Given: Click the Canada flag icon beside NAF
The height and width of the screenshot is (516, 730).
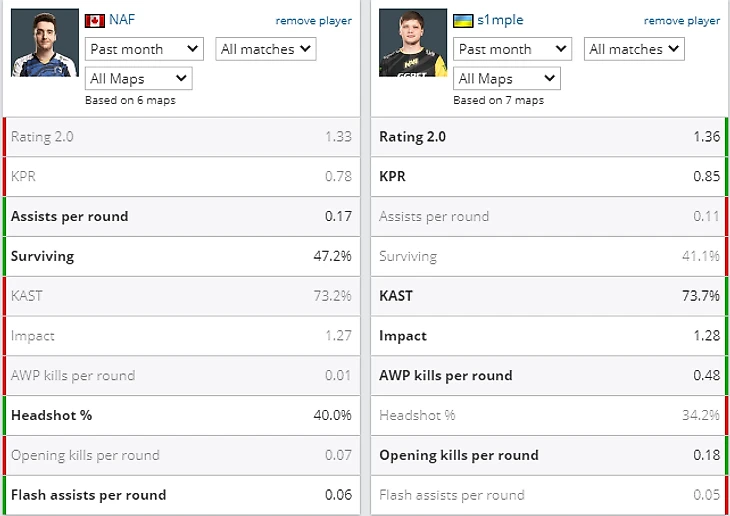Looking at the screenshot, I should pyautogui.click(x=95, y=20).
